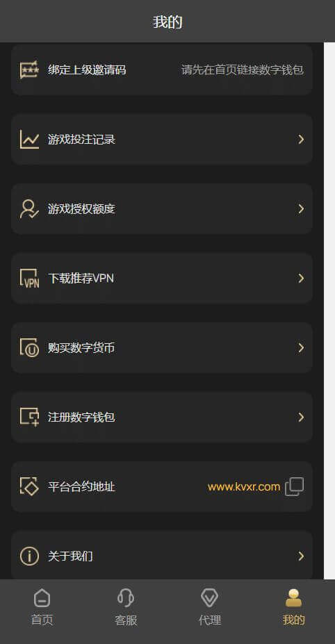Select the 我的 profile tab

tap(293, 607)
